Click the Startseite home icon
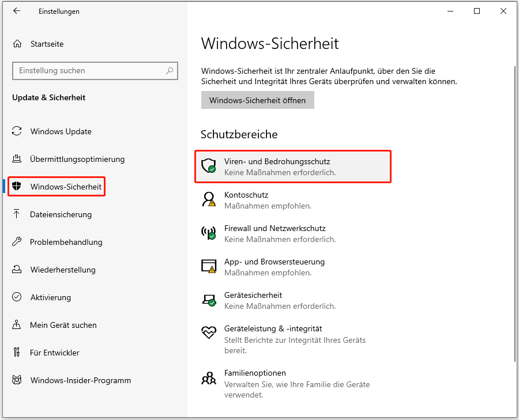The height and width of the screenshot is (420, 519). [17, 44]
